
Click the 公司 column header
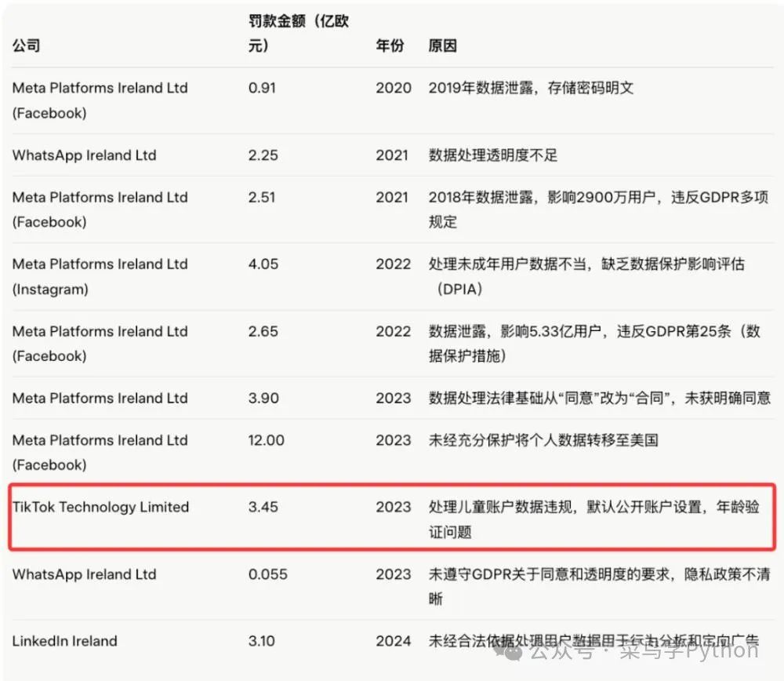pos(26,46)
